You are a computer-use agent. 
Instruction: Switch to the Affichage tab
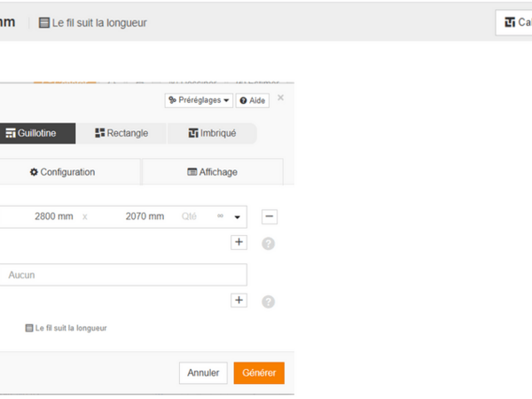[x=212, y=172]
